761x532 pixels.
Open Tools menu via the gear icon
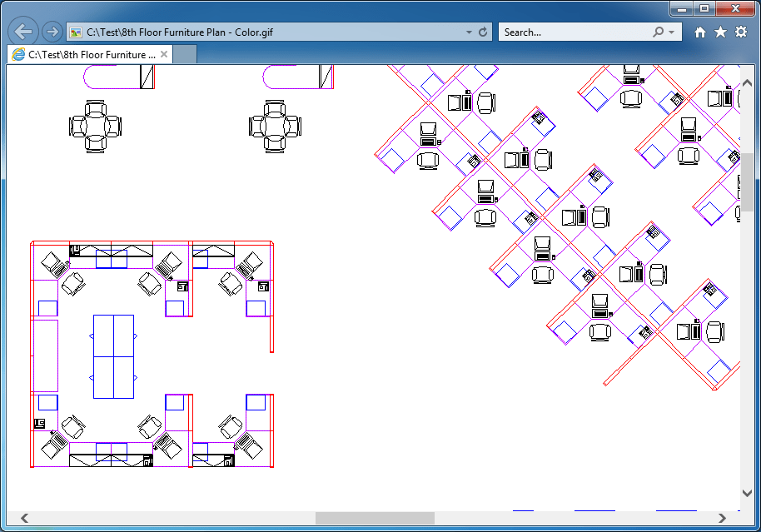tap(741, 32)
